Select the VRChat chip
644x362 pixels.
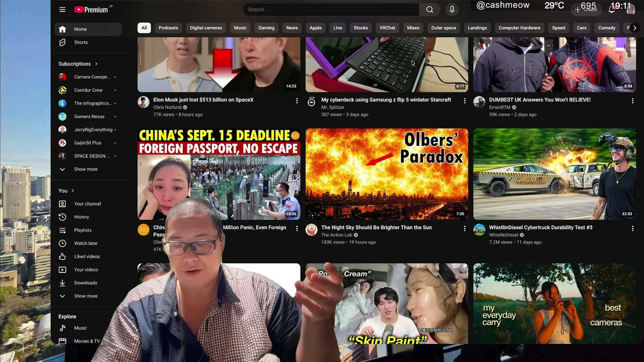pyautogui.click(x=387, y=28)
